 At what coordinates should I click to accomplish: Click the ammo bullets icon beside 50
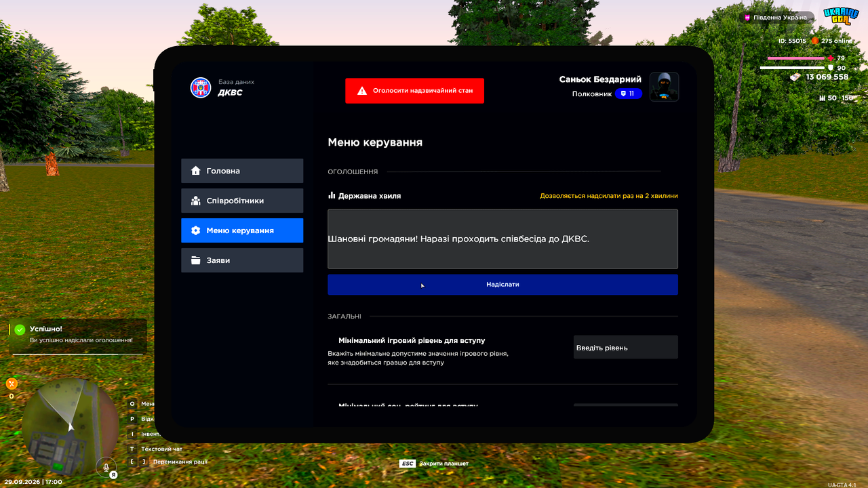(x=823, y=98)
